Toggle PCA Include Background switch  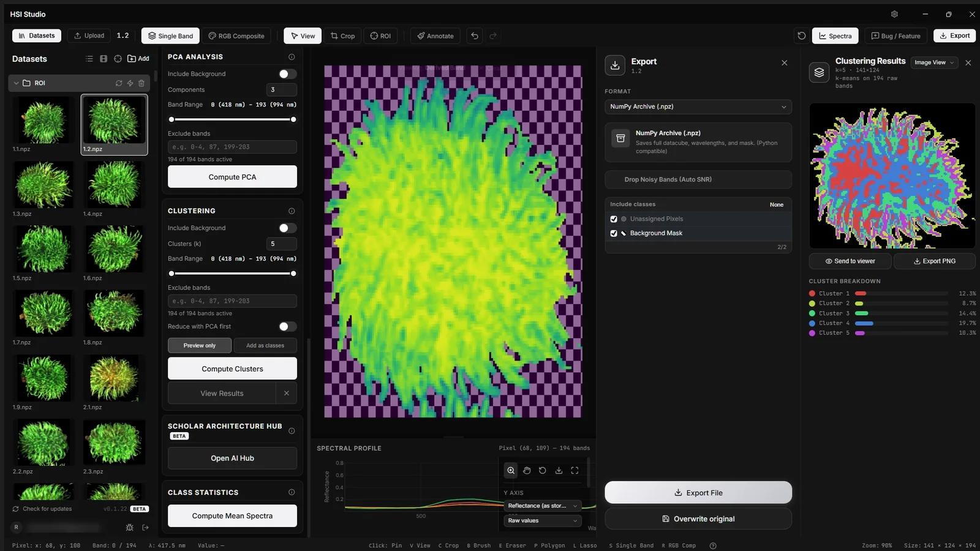tap(287, 74)
